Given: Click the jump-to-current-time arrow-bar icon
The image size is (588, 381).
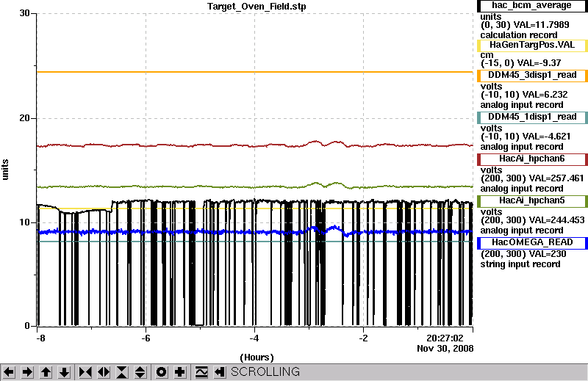Looking at the screenshot, I should [219, 372].
